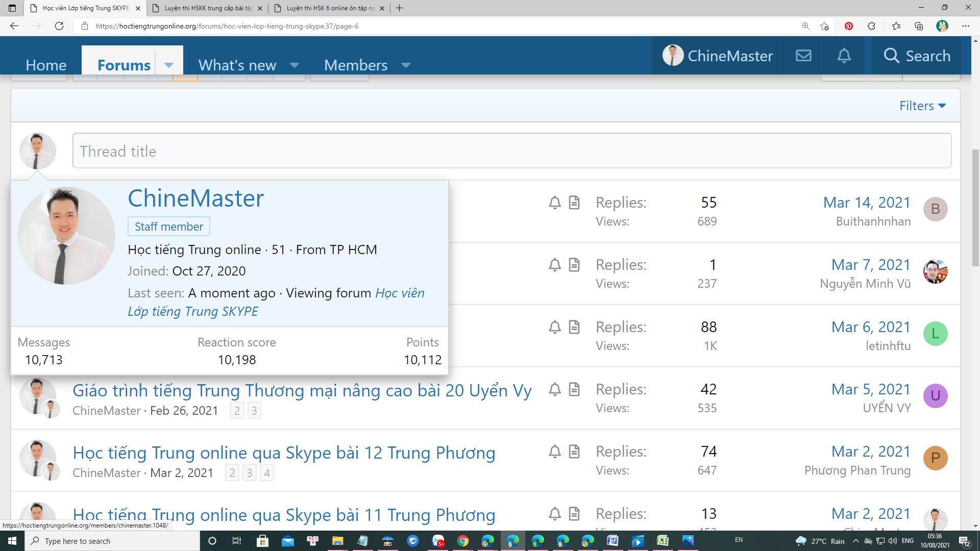The image size is (980, 551).
Task: Open browser Favorites star icon
Action: 896,26
